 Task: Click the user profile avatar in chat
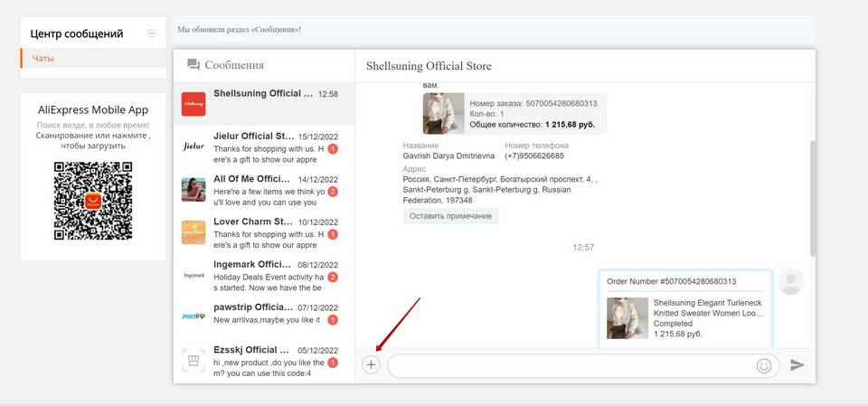click(x=791, y=282)
